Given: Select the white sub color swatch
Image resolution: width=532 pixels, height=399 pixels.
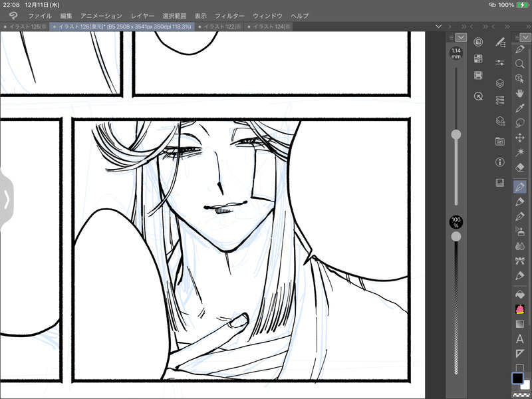Looking at the screenshot, I should (526, 386).
